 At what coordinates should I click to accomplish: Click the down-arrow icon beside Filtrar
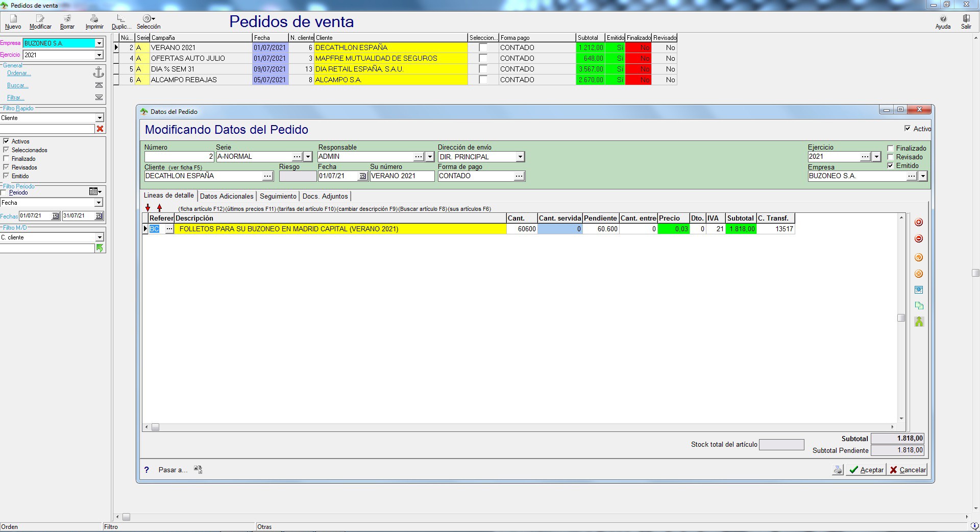click(x=99, y=98)
